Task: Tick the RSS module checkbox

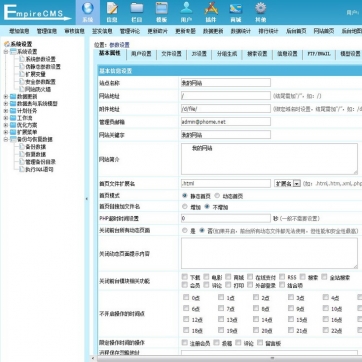Action: click(282, 277)
